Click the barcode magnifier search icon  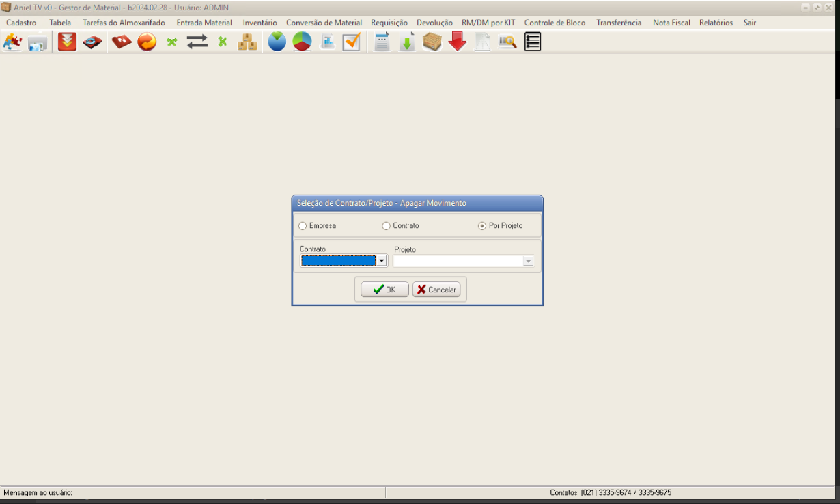(x=507, y=42)
